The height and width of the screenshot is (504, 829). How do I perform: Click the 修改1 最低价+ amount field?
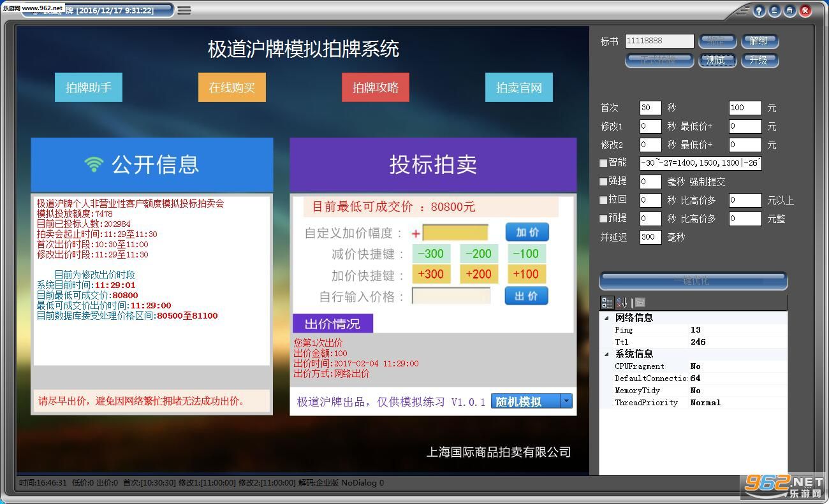(745, 126)
